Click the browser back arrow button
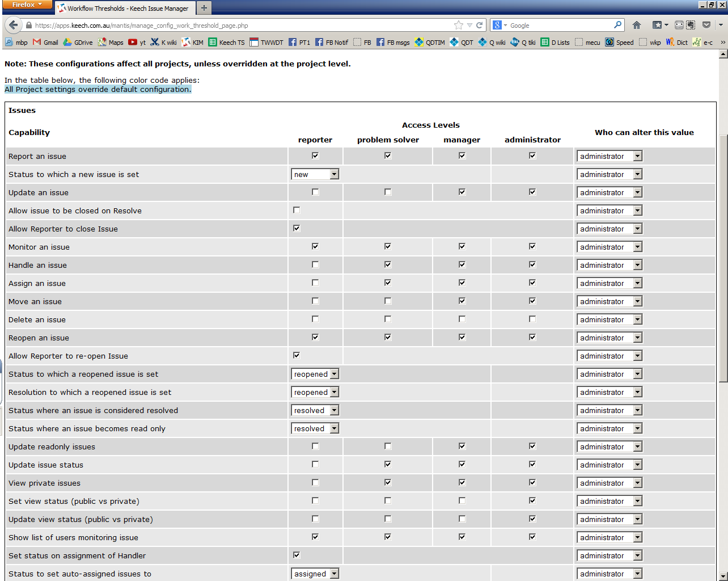The height and width of the screenshot is (581, 728). 13,25
